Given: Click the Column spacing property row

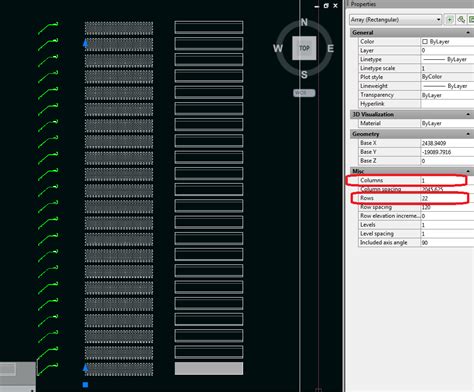Looking at the screenshot, I should [416, 189].
